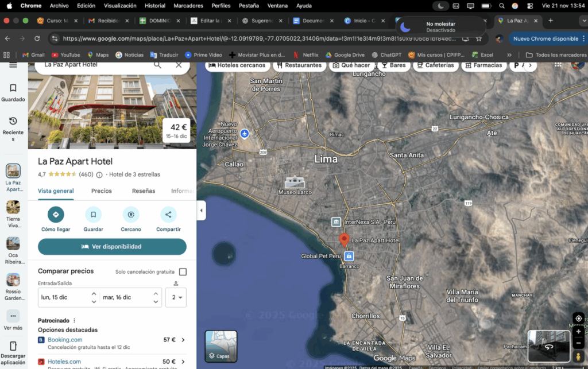Open the Marcadores menu in menu bar
Image resolution: width=588 pixels, height=369 pixels.
[x=188, y=6]
